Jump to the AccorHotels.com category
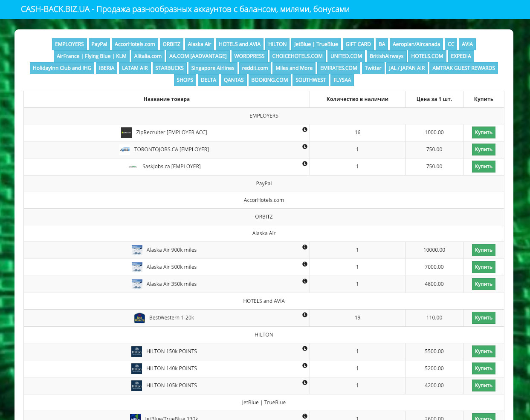The width and height of the screenshot is (530, 420). pyautogui.click(x=135, y=44)
